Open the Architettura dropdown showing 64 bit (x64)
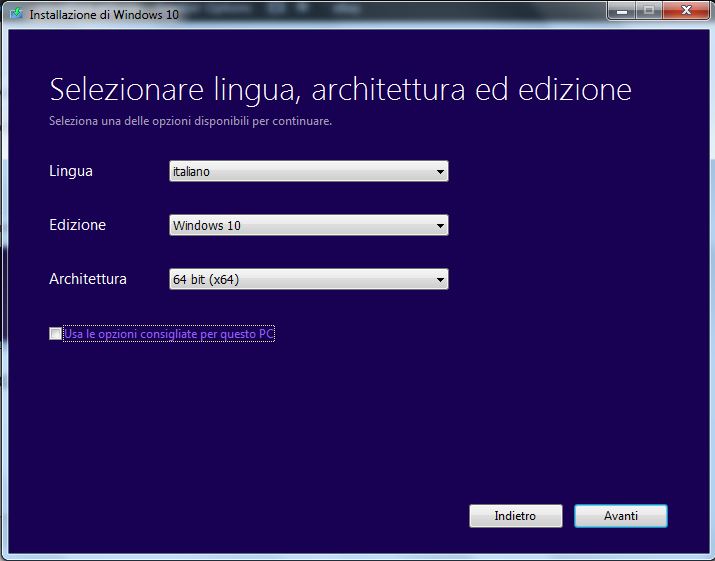Viewport: 715px width, 561px height. tap(309, 279)
